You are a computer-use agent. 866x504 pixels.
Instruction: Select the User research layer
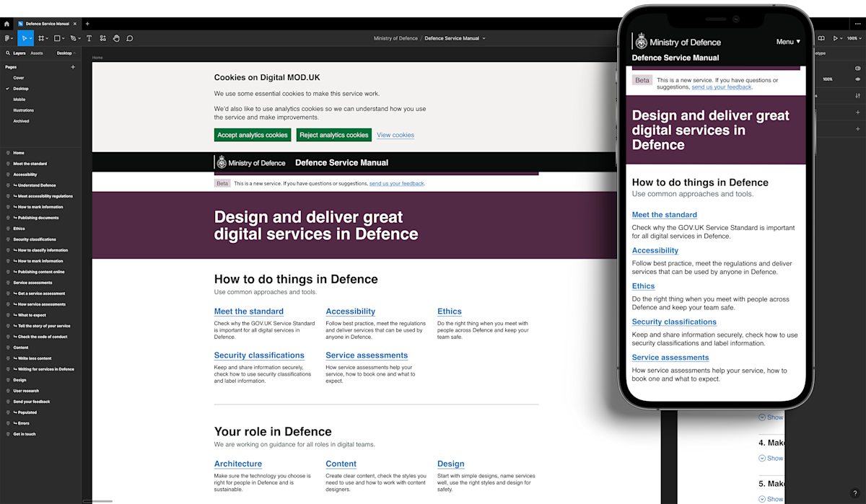click(26, 391)
